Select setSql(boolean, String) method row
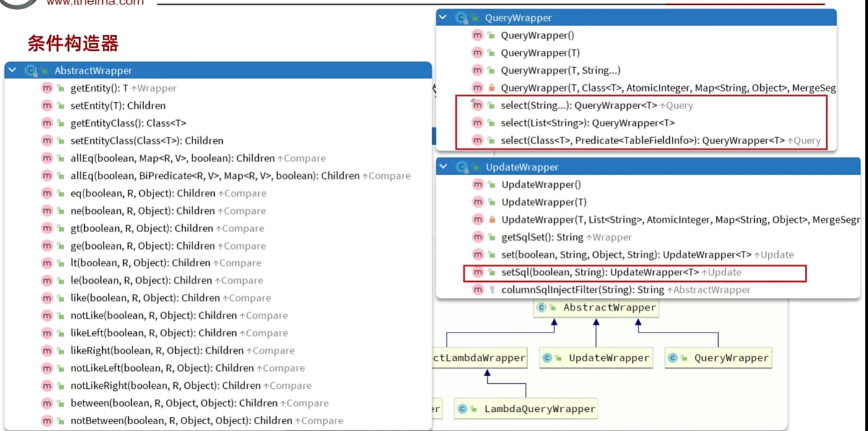This screenshot has height=431, width=868. point(648,272)
